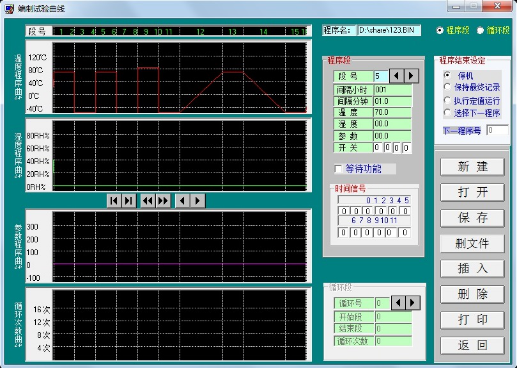
Task: Click the 段号 value field showing 5
Action: pyautogui.click(x=381, y=76)
